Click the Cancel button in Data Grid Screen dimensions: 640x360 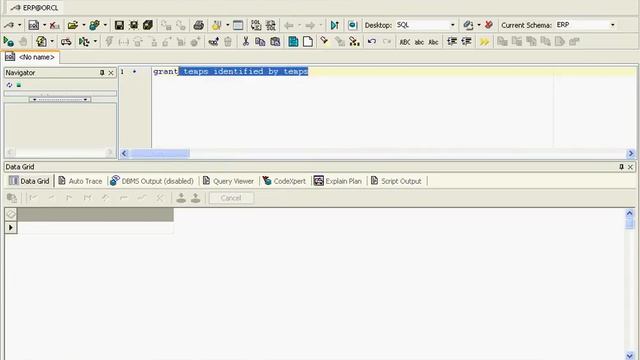[x=231, y=198]
